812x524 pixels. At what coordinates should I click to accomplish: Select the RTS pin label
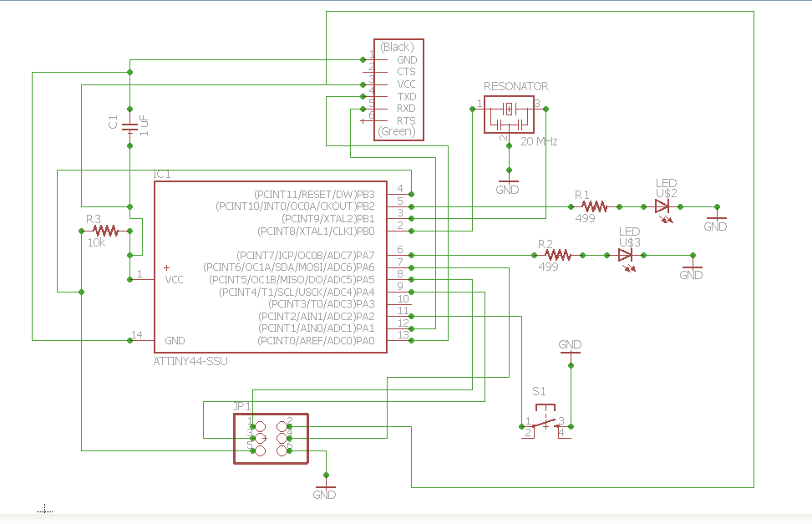point(406,121)
